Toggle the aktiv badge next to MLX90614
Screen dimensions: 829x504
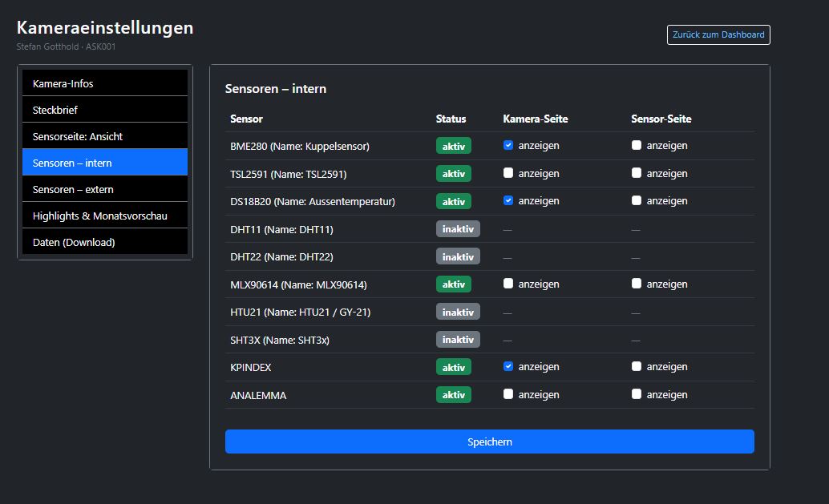tap(454, 284)
